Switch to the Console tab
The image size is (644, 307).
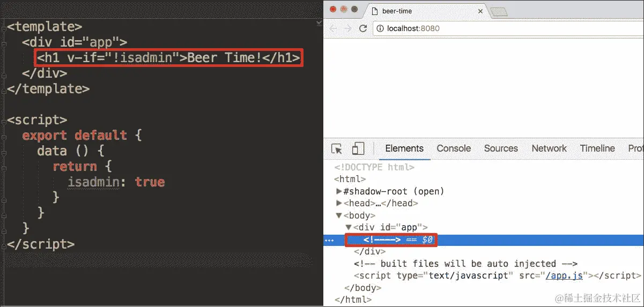(454, 148)
